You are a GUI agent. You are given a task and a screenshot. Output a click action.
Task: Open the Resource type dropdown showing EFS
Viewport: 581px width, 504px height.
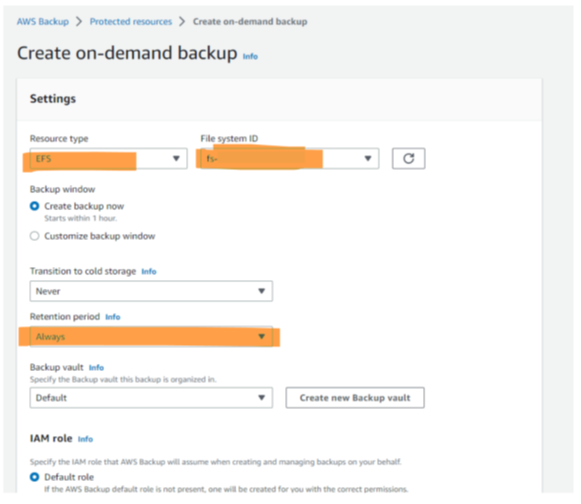click(x=109, y=159)
